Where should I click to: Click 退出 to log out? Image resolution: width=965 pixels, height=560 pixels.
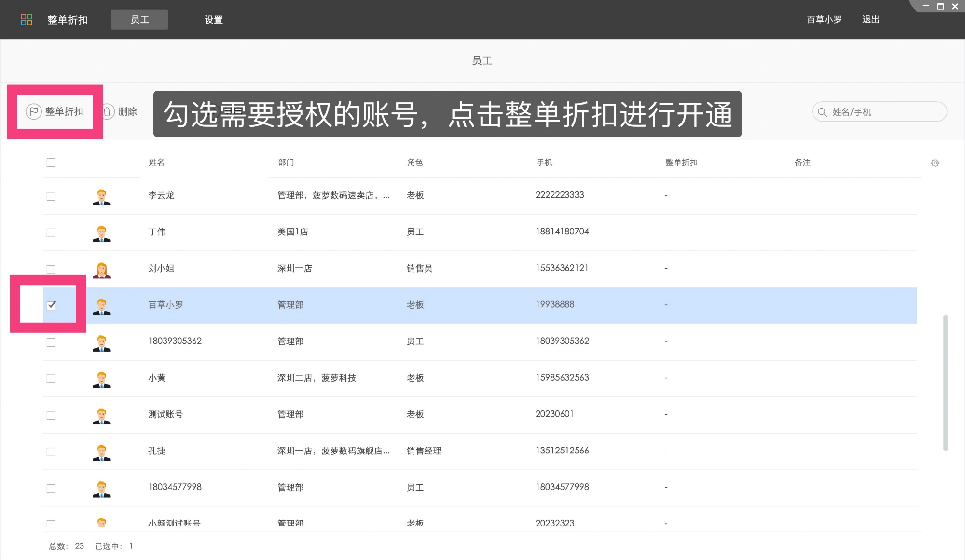tap(870, 19)
